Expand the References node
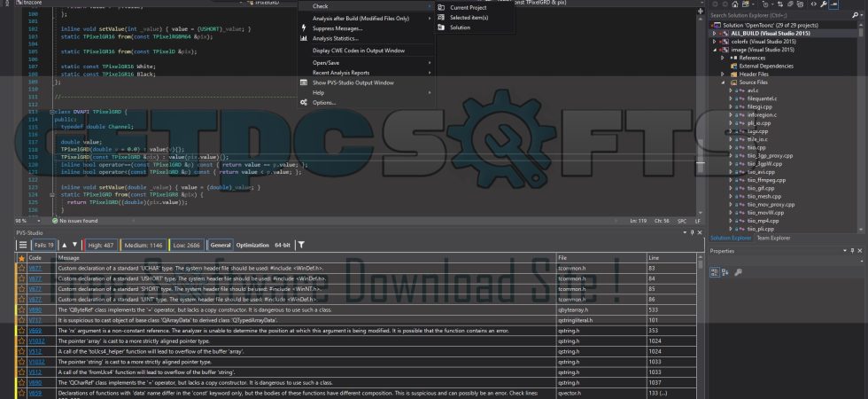 pos(723,58)
